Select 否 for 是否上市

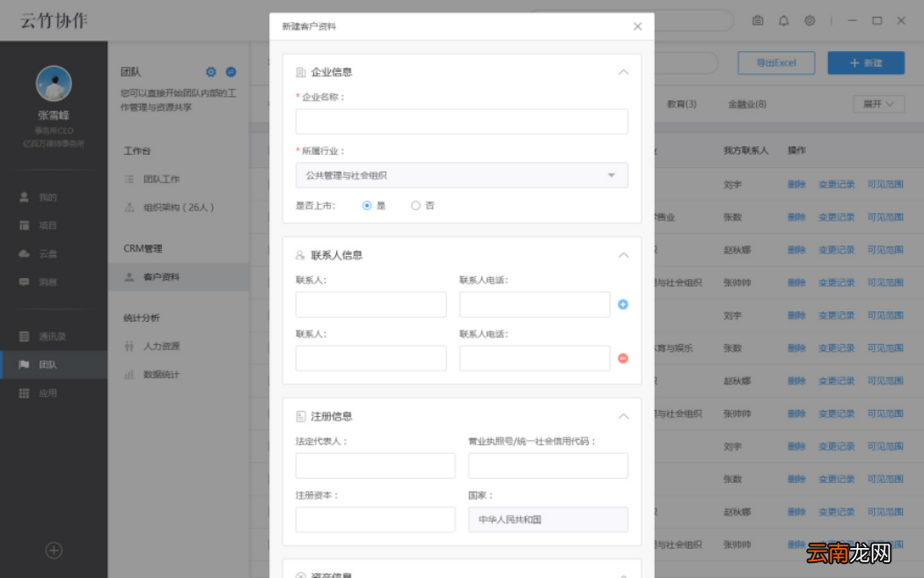415,206
